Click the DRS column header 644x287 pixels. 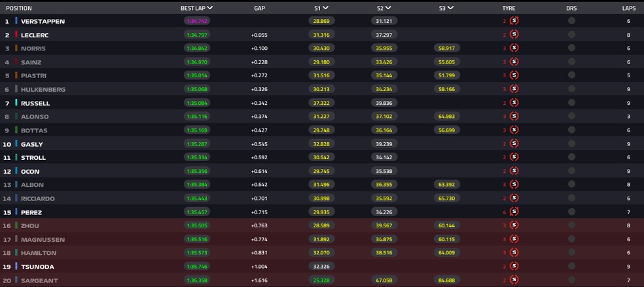click(x=571, y=9)
